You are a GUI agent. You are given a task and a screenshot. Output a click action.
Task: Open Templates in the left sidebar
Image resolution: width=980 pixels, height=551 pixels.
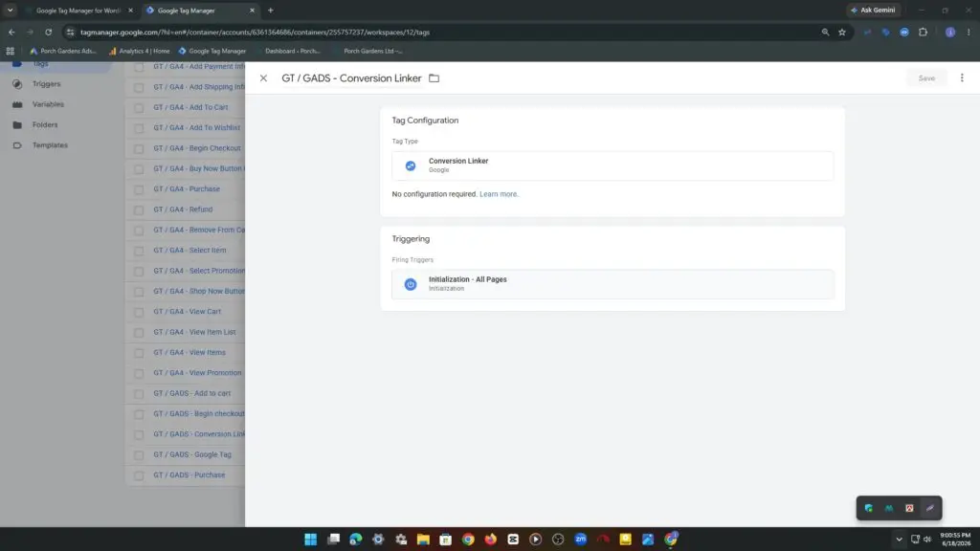pyautogui.click(x=50, y=145)
